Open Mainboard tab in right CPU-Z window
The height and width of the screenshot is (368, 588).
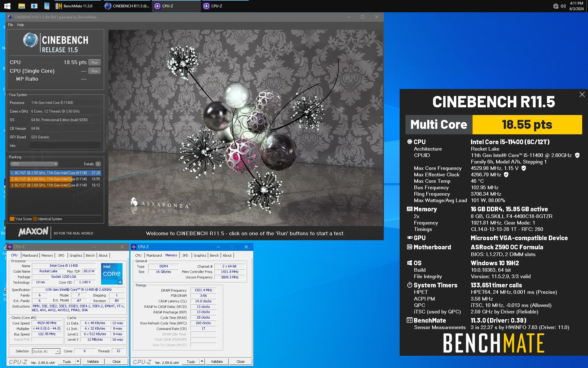click(154, 255)
